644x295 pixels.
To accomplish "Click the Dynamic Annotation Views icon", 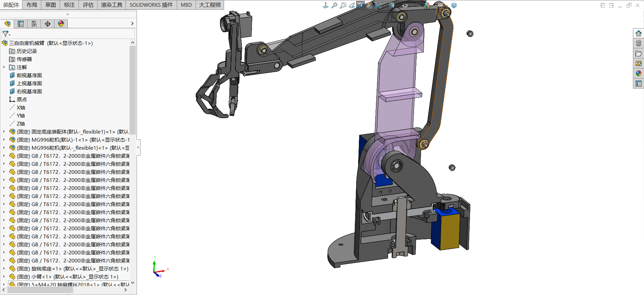I will 369,5.
